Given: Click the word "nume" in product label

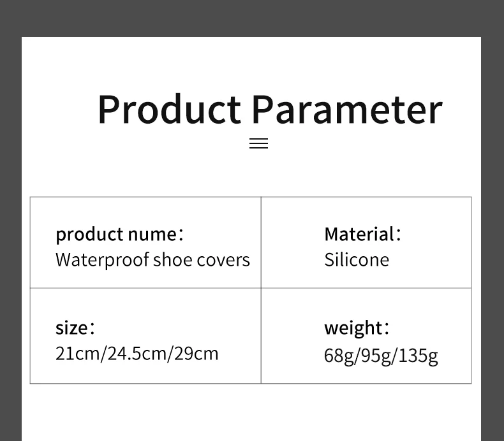Looking at the screenshot, I should point(152,234).
